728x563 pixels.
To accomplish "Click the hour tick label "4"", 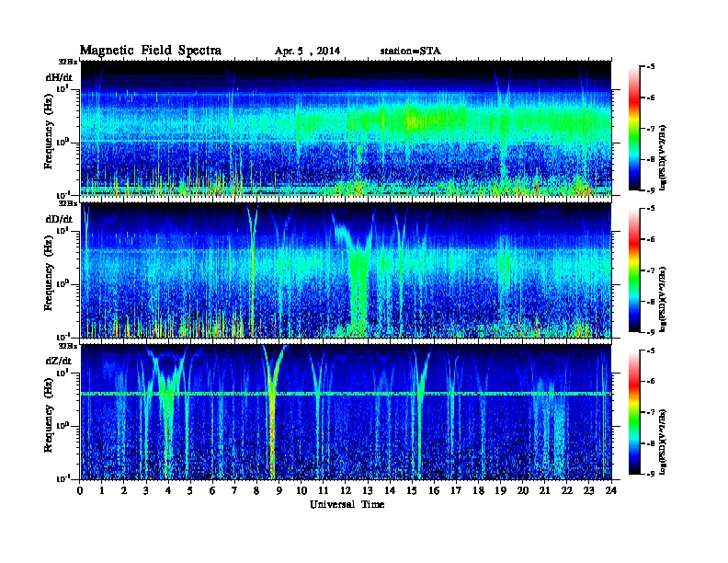I will [x=168, y=490].
